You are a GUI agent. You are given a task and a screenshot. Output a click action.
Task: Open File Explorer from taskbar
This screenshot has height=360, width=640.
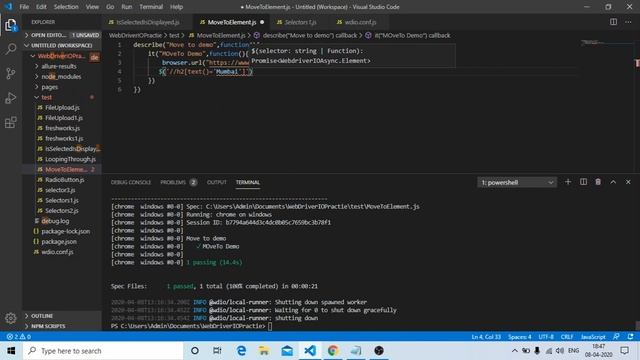pyautogui.click(x=264, y=351)
